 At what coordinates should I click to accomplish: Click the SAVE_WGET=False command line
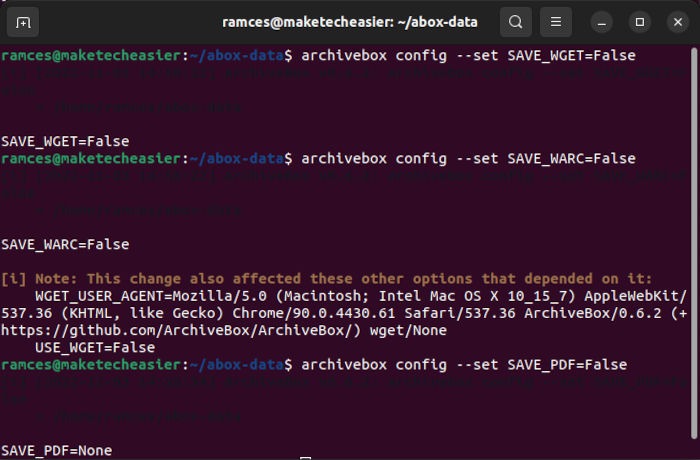click(318, 56)
